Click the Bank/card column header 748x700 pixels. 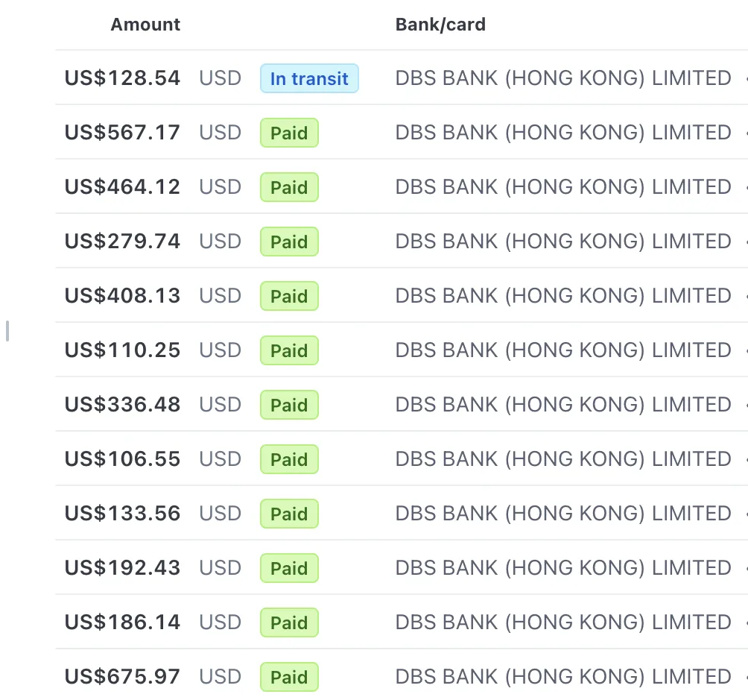coord(440,25)
